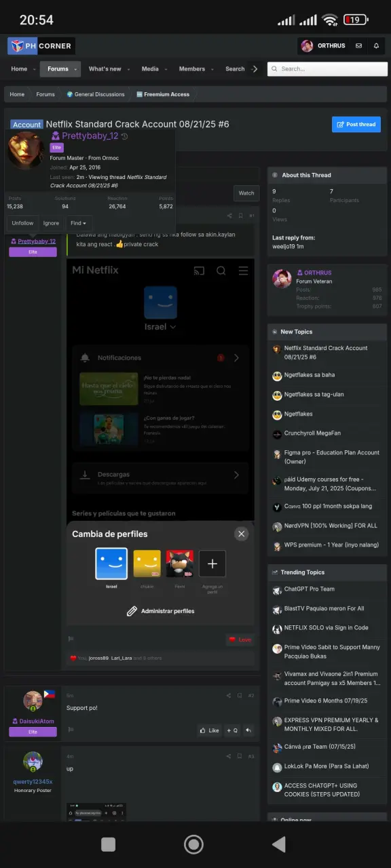Screen dimensions: 391x868
Task: Open Prime Video 6 Months 07/19/25 topic
Action: [326, 701]
